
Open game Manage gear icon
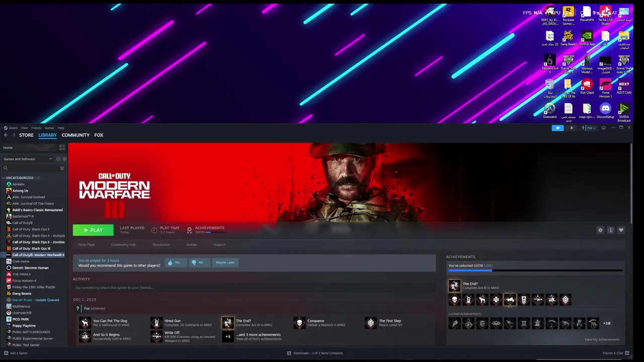[x=600, y=230]
